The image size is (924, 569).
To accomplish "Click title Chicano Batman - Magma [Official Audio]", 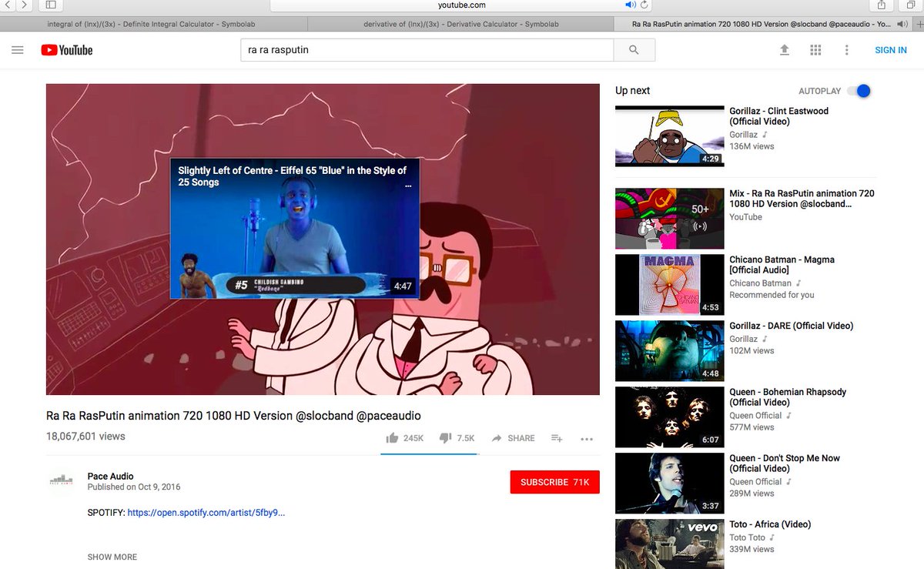I will tap(782, 265).
